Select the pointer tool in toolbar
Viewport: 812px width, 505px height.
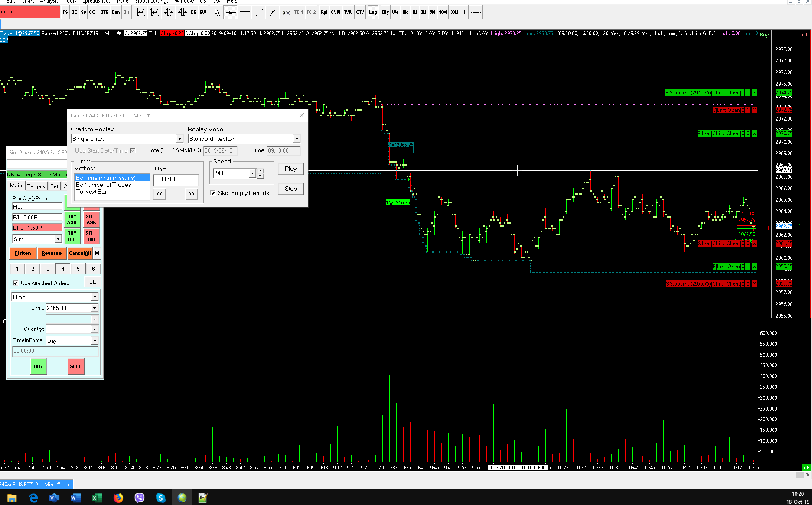tap(217, 13)
